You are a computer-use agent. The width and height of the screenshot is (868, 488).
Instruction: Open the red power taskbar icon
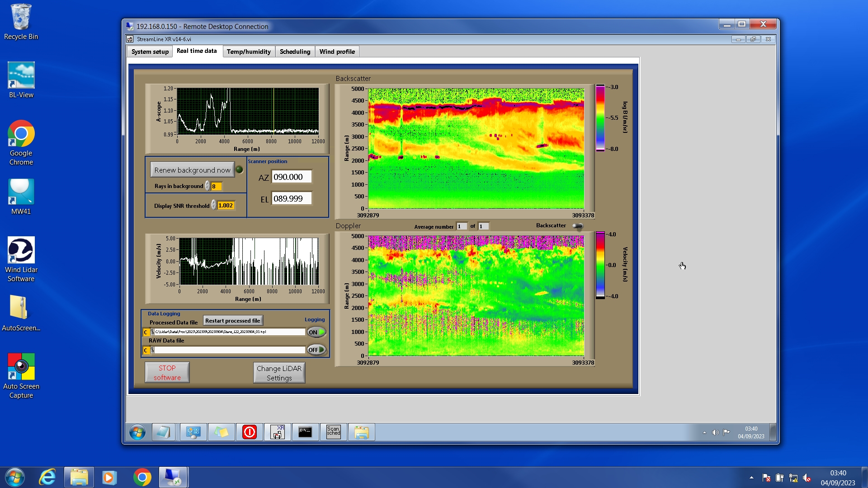249,432
